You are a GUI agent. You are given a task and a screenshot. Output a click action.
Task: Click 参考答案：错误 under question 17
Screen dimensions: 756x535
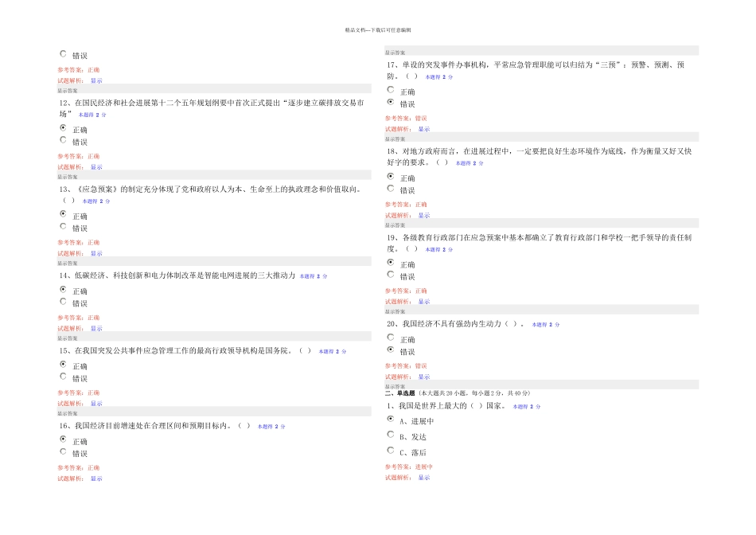(406, 118)
